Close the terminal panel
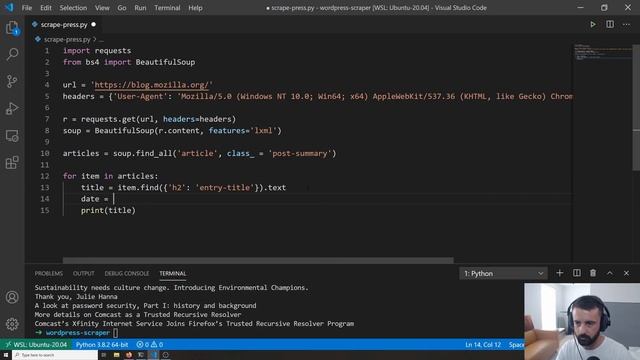Screen dimensions: 640x360 pyautogui.click(x=627, y=273)
